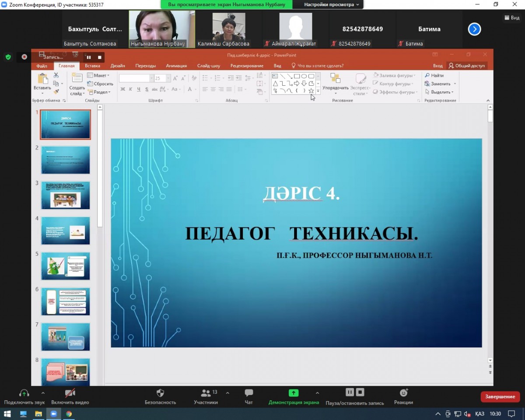Click the red Завершение button

pyautogui.click(x=500, y=396)
